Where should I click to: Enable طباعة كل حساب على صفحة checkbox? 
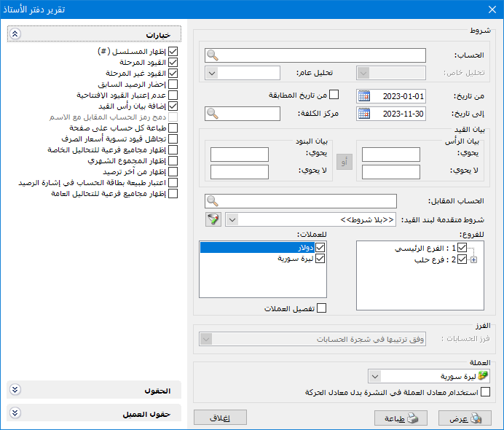tap(173, 128)
